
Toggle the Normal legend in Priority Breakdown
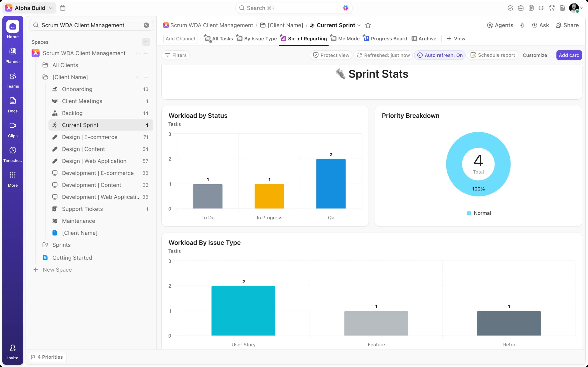click(479, 213)
